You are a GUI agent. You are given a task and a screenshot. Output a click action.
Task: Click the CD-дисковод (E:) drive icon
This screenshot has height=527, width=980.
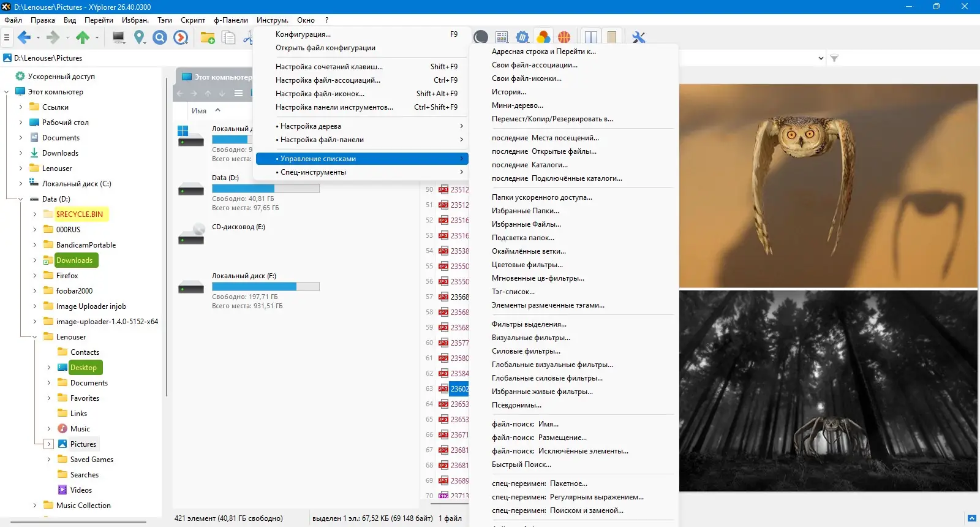click(x=191, y=234)
